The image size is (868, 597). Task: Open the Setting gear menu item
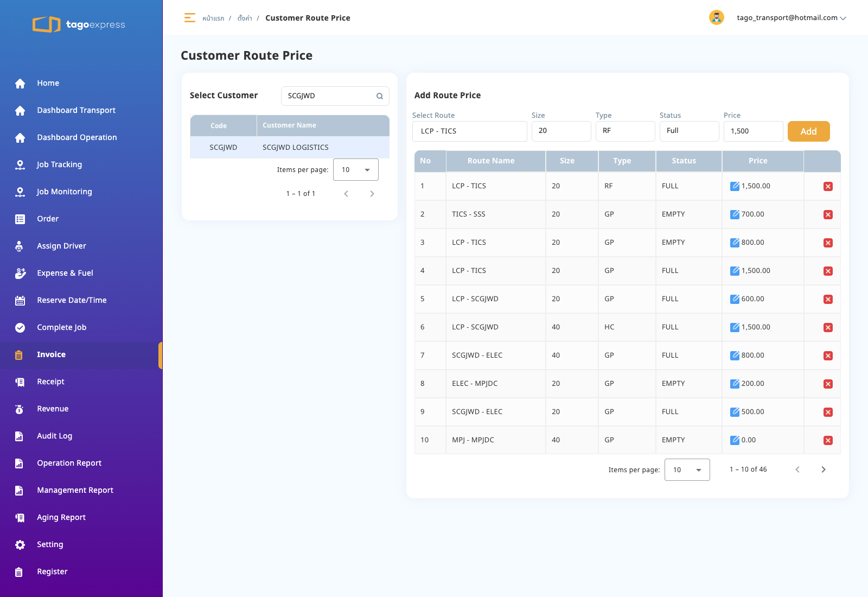pos(50,544)
